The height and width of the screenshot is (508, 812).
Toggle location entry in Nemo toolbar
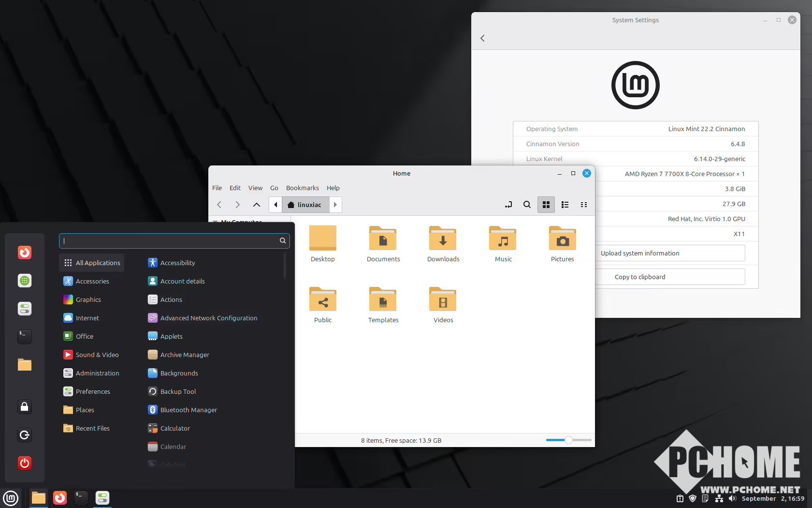tap(508, 205)
